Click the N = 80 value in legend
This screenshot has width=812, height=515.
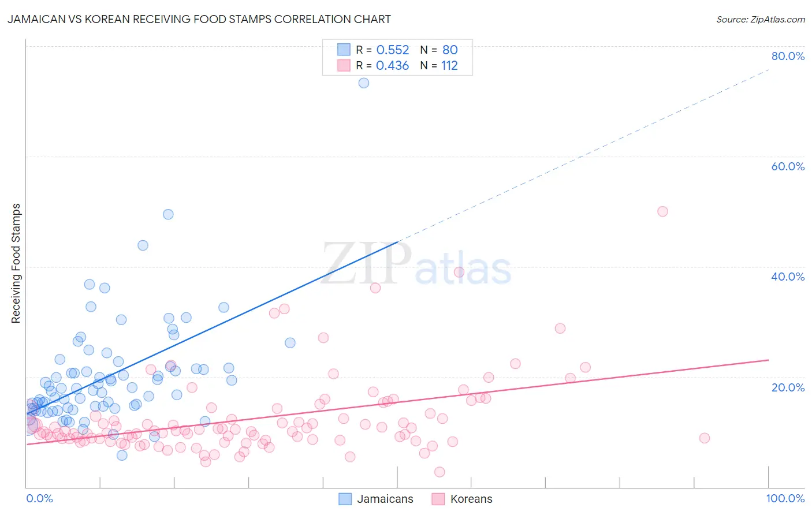tap(439, 50)
